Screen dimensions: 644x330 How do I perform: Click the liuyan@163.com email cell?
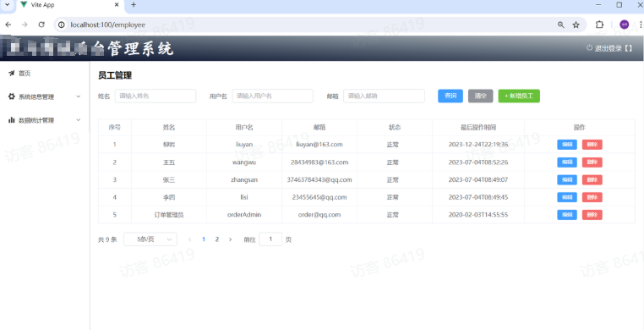coord(319,145)
